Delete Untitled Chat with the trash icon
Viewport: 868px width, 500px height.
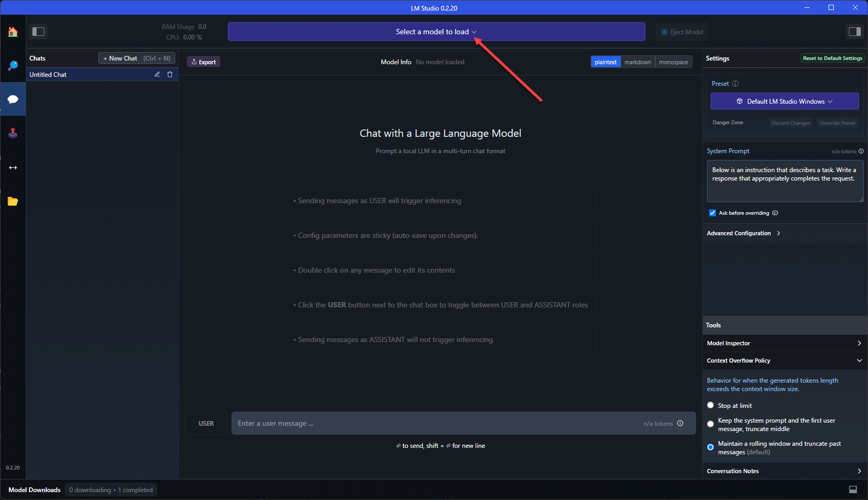coord(170,74)
